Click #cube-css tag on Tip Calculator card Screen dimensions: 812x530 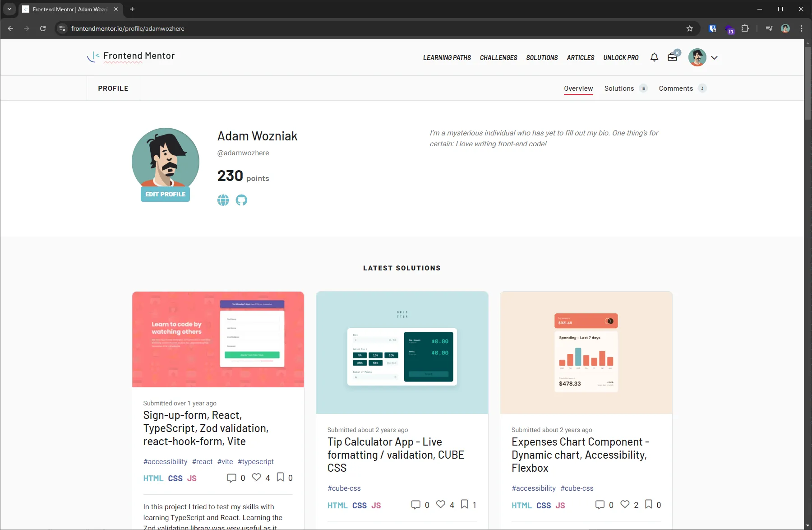point(344,488)
